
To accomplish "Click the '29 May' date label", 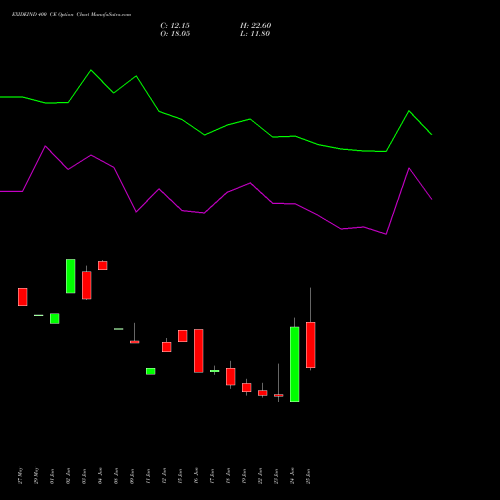I will tap(37, 475).
